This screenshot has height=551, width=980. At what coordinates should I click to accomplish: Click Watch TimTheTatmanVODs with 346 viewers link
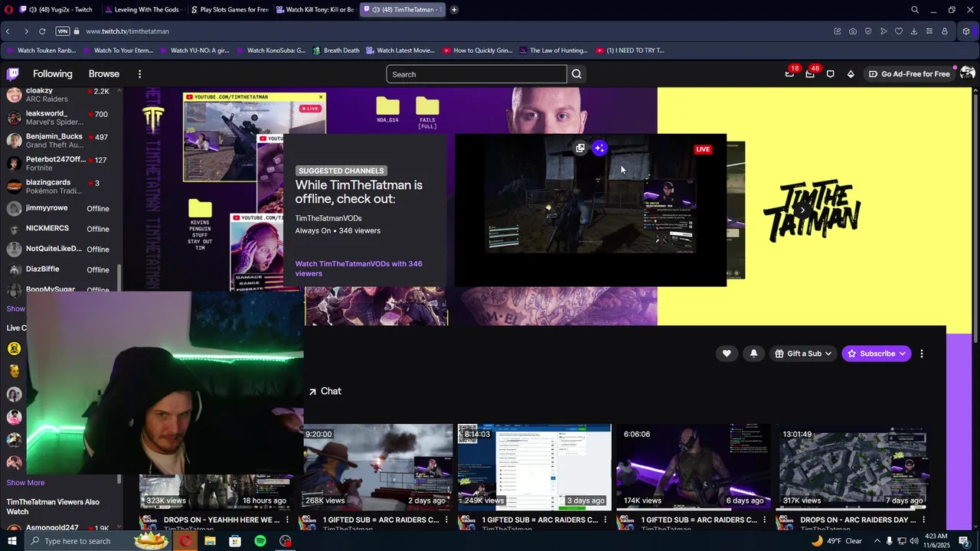(x=358, y=269)
